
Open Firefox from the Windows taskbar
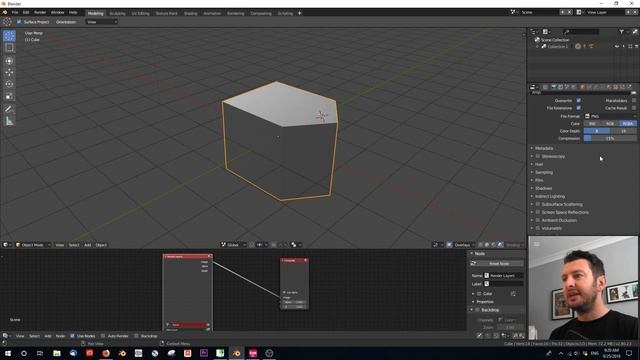(106, 353)
